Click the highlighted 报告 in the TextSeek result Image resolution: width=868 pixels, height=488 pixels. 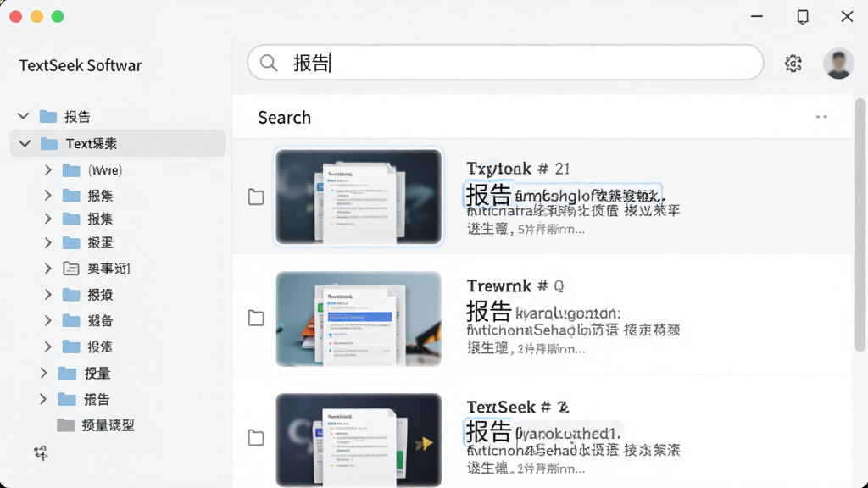pos(488,431)
